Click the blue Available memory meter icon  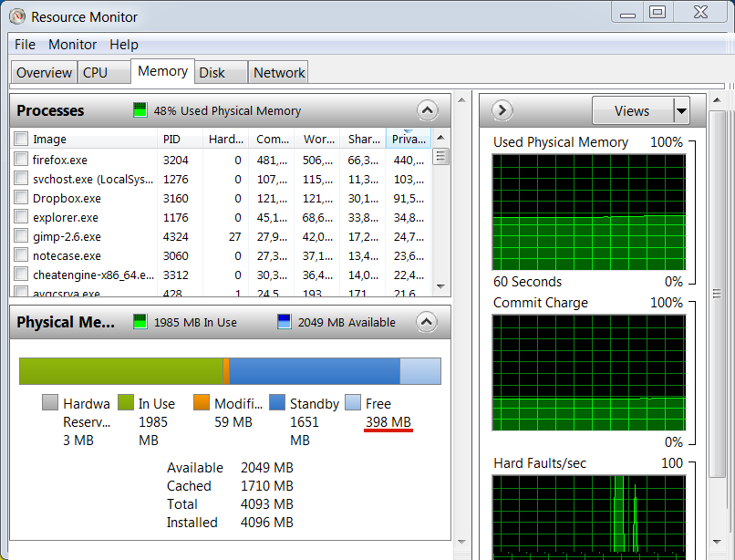point(284,322)
